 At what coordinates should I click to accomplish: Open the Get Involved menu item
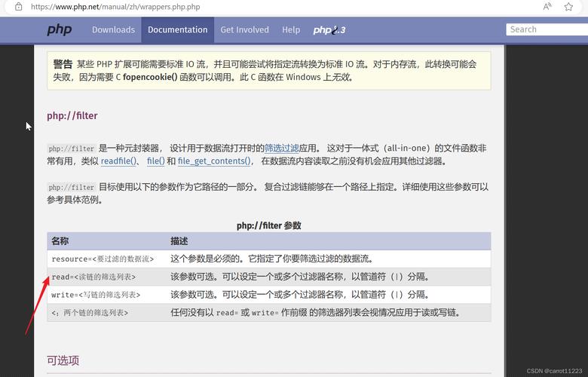pyautogui.click(x=244, y=29)
